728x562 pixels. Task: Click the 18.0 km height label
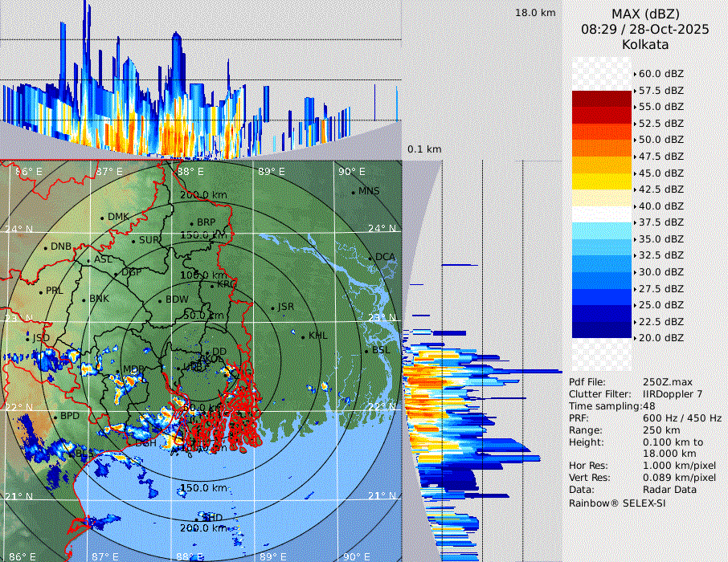535,13
